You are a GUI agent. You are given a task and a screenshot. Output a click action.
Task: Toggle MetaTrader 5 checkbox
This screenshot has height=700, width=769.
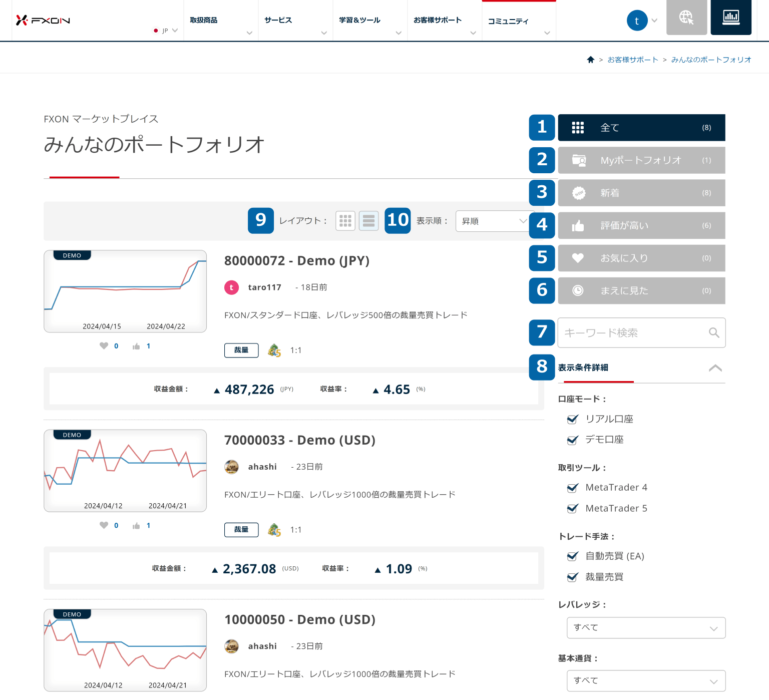(572, 509)
